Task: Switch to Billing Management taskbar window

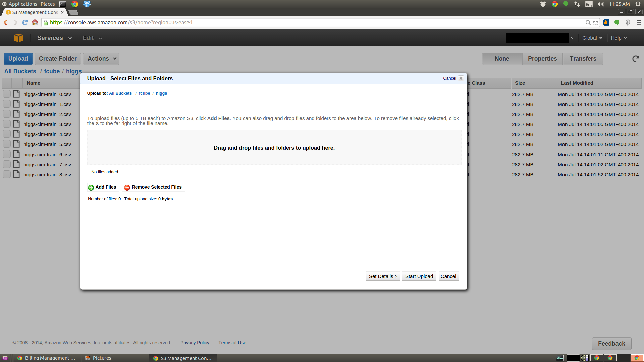Action: (x=47, y=358)
